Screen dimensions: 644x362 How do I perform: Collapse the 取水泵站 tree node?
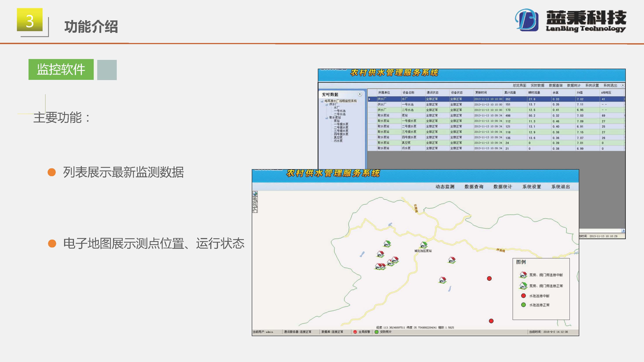327,118
